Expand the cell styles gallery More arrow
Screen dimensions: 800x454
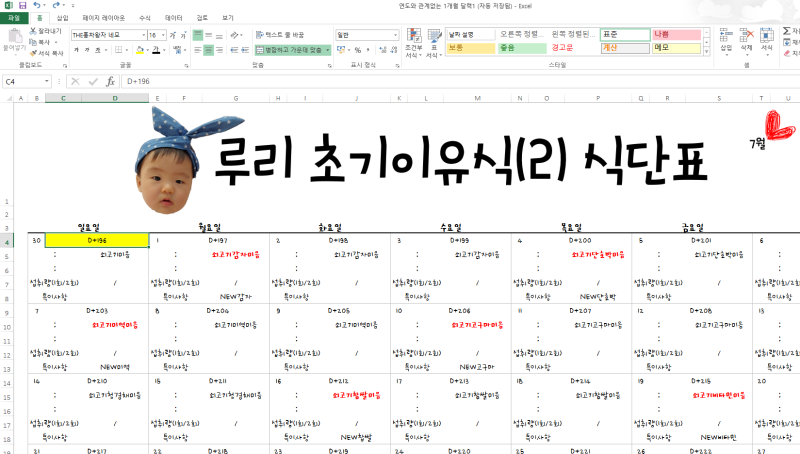[707, 52]
